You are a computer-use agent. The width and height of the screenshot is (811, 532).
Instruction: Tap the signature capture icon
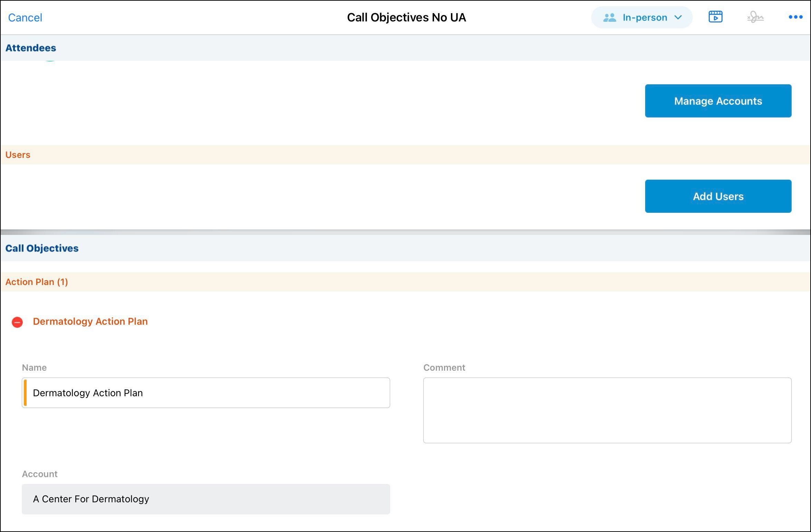[755, 17]
